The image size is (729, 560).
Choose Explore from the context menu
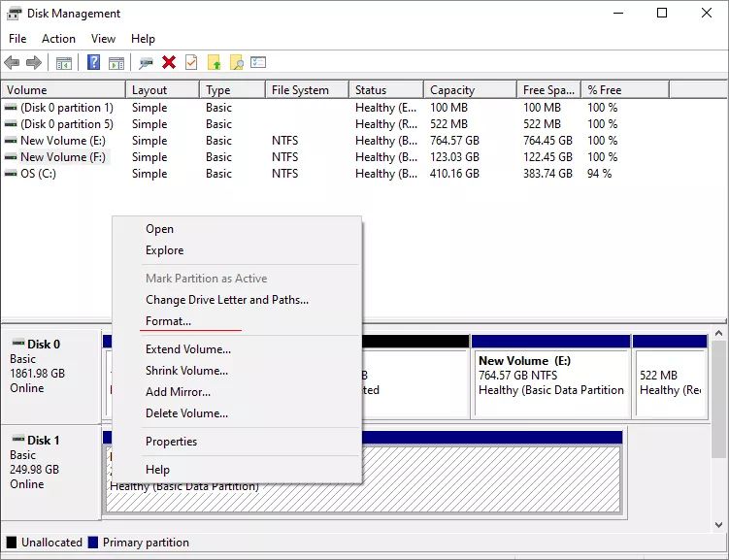pos(237,250)
